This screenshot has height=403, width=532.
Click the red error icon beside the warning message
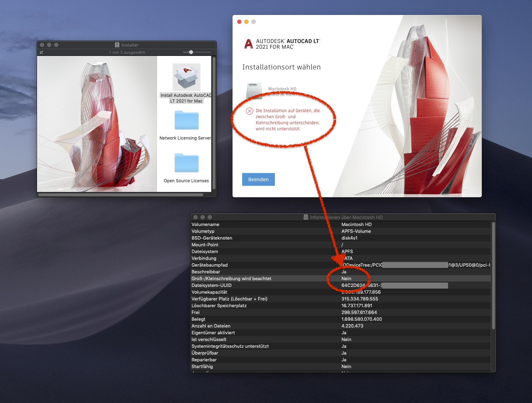(249, 111)
